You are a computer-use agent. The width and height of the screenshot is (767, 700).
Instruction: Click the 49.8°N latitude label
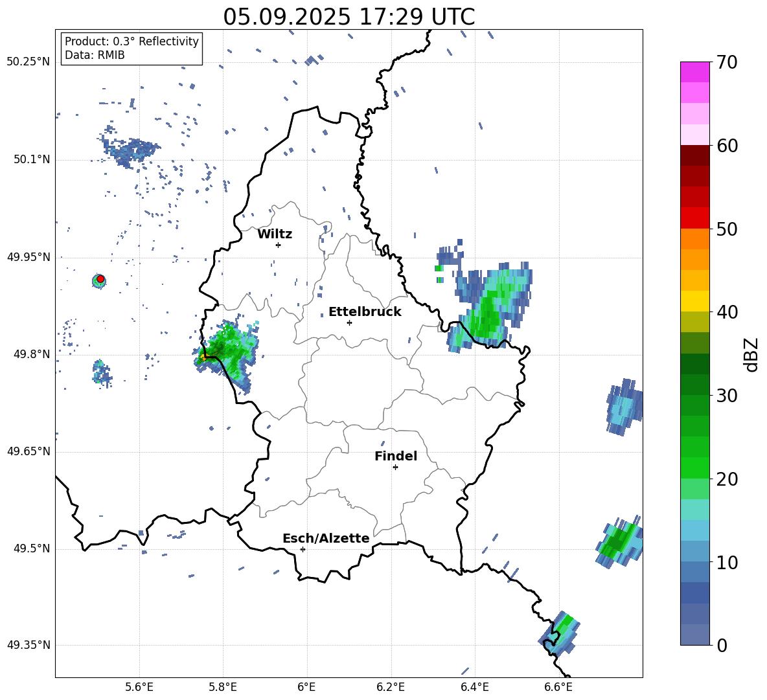[32, 354]
